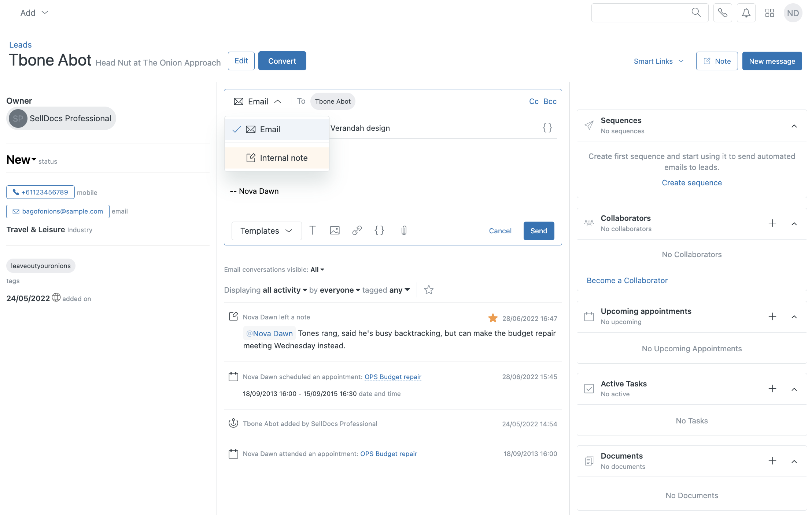Open the Create sequence link
The image size is (812, 515).
coord(691,183)
